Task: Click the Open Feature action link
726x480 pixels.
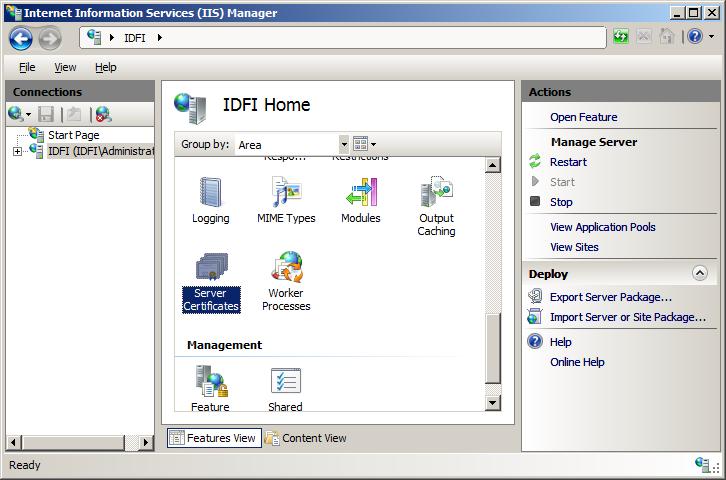Action: coord(583,117)
